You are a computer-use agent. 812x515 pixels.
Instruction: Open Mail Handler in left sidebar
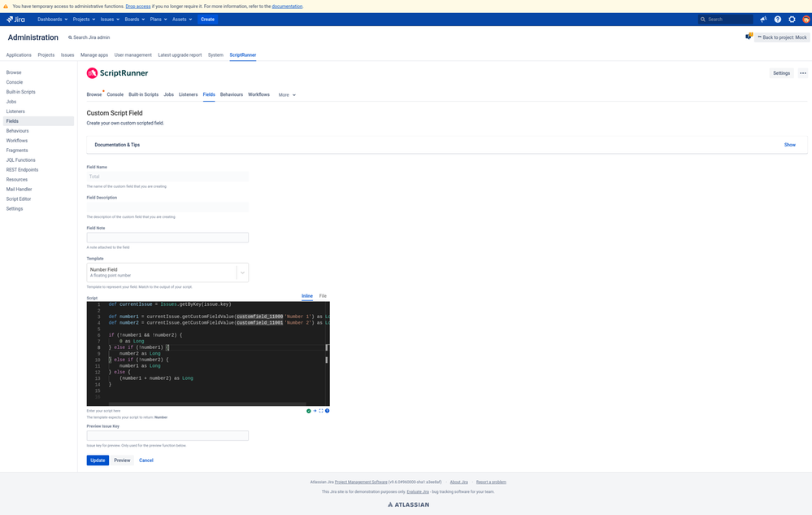pos(20,189)
